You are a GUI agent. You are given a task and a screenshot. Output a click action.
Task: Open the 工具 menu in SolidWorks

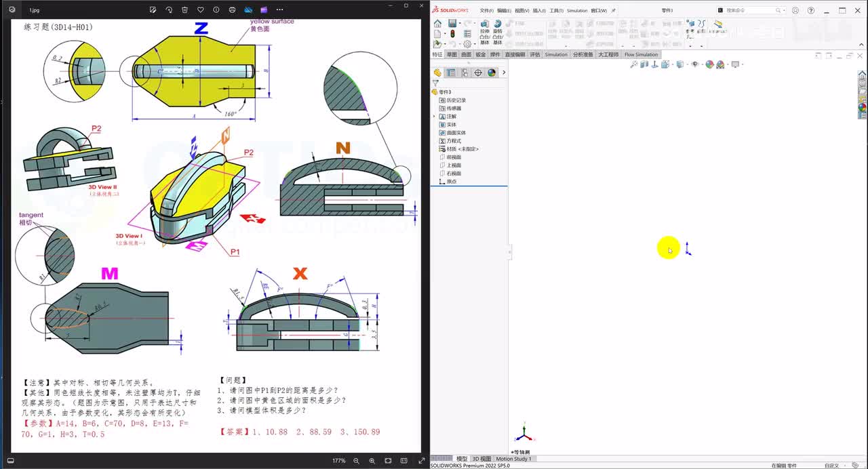(556, 11)
